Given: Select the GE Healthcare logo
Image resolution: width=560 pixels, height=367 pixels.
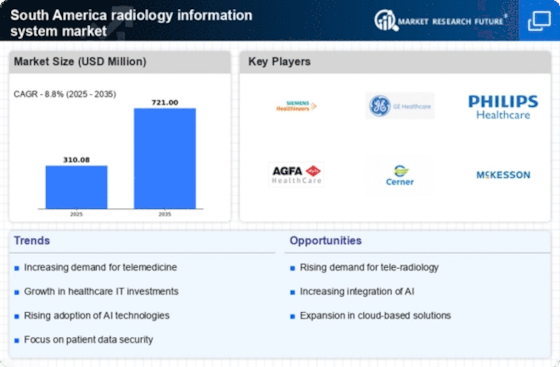Looking at the screenshot, I should 400,106.
